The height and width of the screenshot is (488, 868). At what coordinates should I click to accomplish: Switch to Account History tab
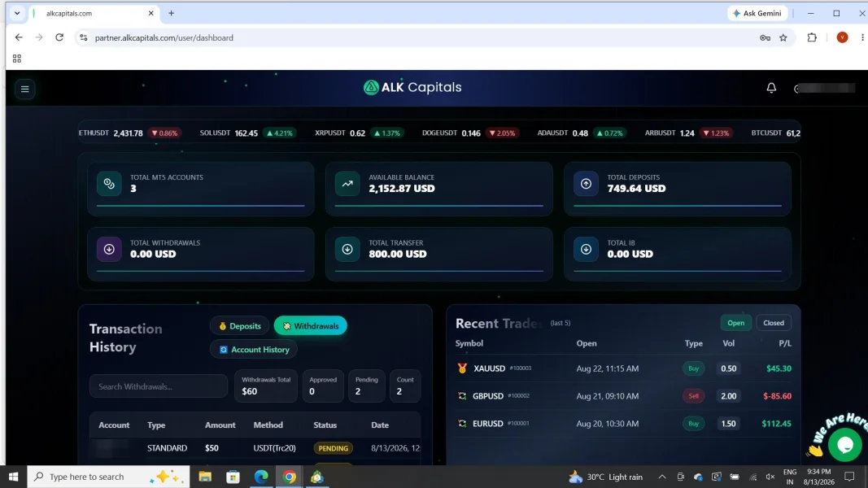click(x=254, y=350)
